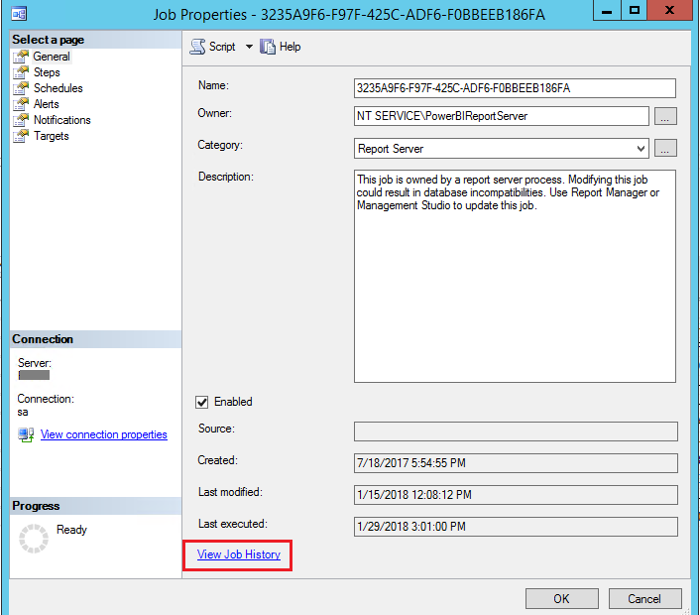Click the Schedules page icon
The height and width of the screenshot is (615, 700).
[21, 88]
